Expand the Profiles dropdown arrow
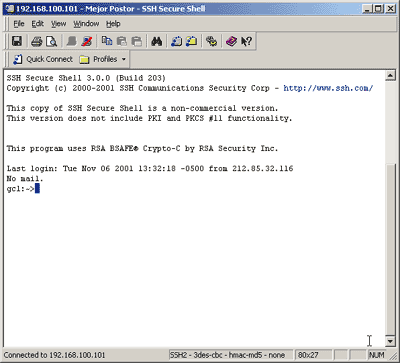 click(x=124, y=60)
